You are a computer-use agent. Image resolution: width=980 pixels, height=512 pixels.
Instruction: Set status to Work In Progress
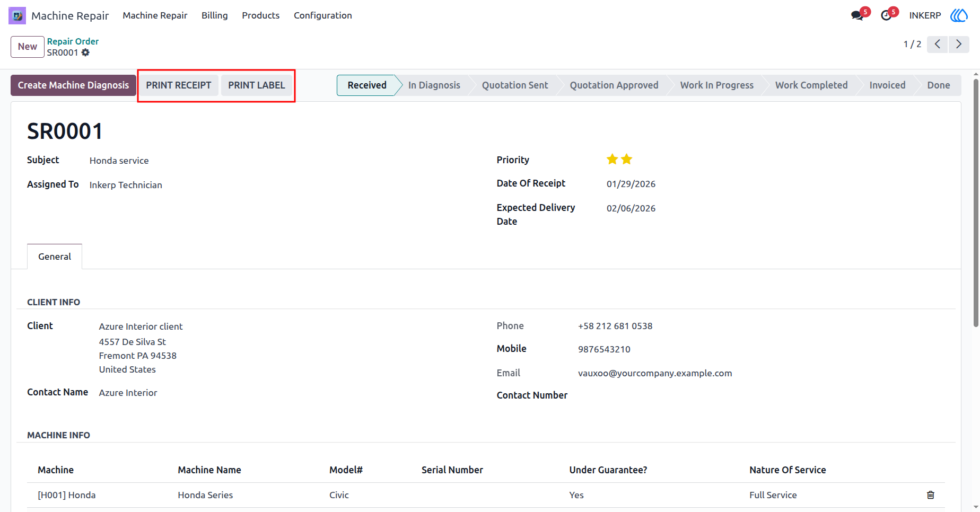(x=717, y=85)
